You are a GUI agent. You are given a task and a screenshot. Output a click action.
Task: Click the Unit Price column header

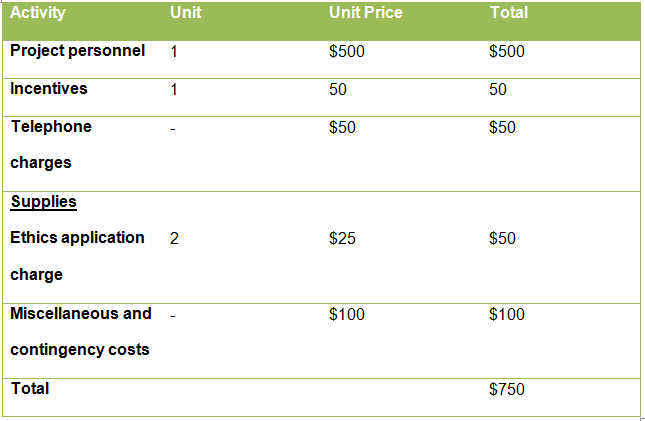[364, 13]
